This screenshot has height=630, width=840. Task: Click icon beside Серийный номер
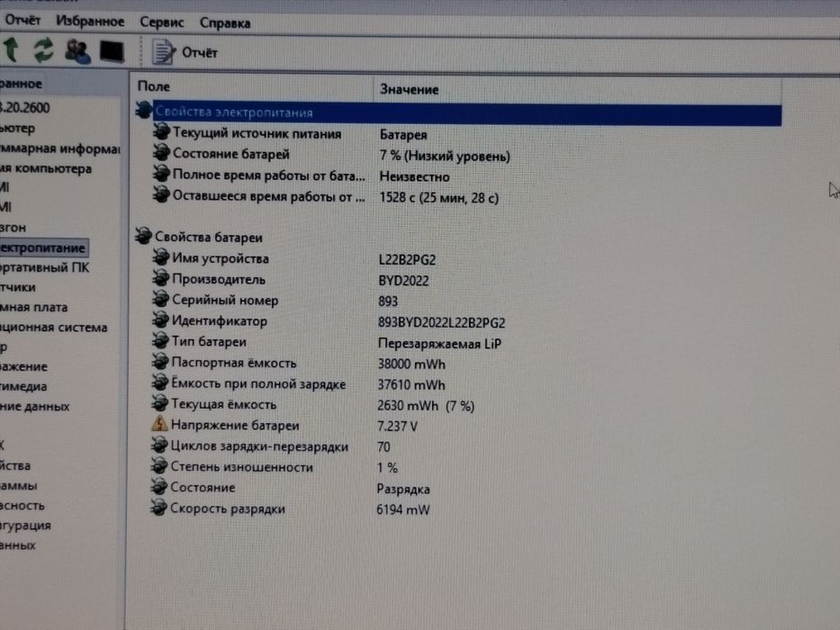pyautogui.click(x=161, y=299)
